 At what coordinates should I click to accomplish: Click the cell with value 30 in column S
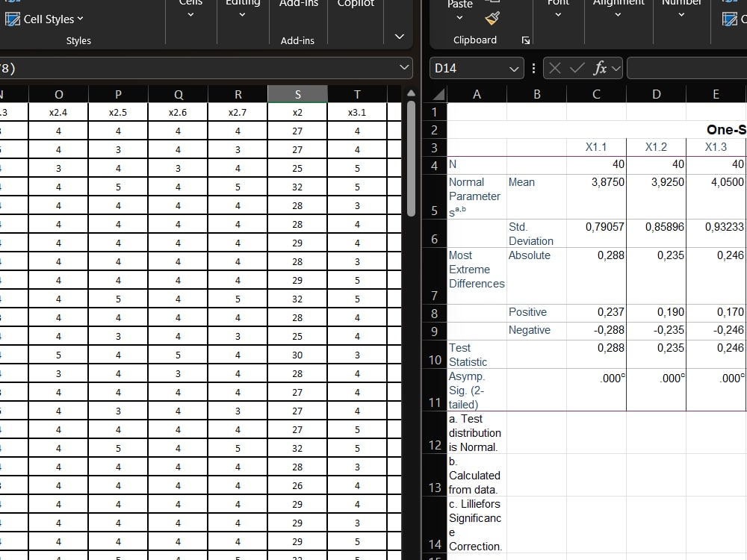tap(297, 355)
